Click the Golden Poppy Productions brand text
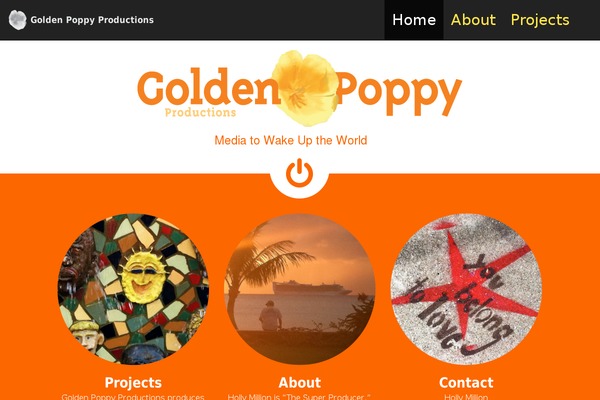The width and height of the screenshot is (600, 400). 92,20
